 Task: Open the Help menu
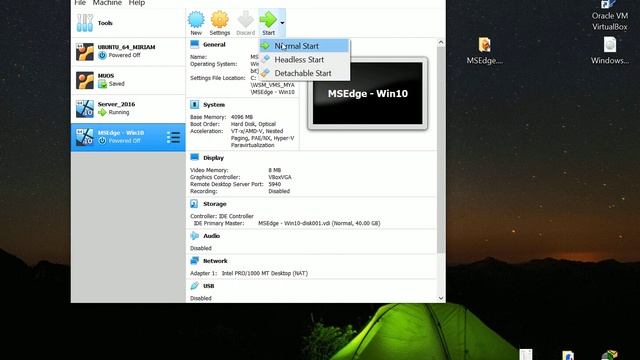pos(137,3)
